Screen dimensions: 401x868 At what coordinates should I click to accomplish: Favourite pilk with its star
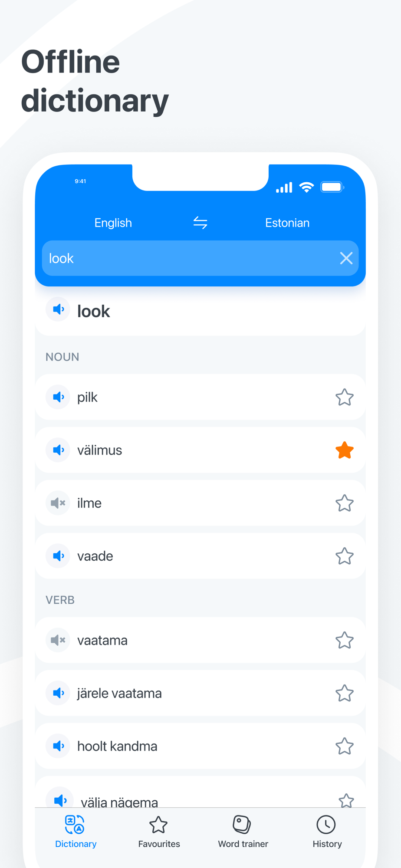click(x=345, y=397)
